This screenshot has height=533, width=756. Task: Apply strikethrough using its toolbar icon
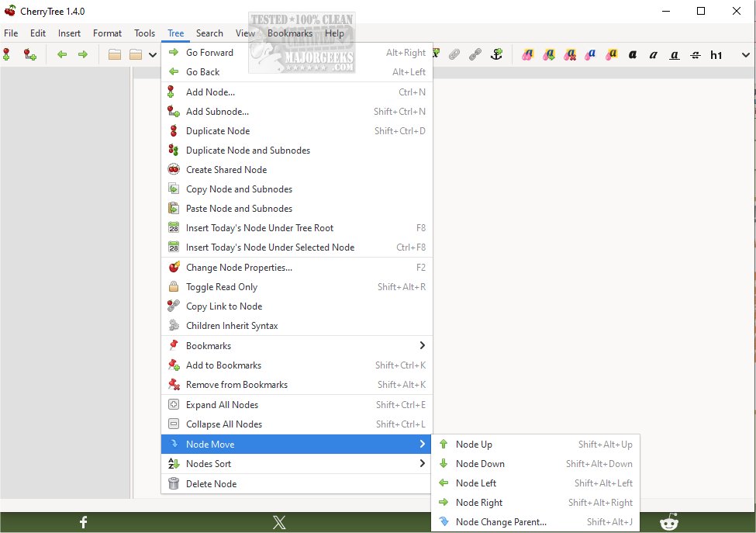(x=695, y=54)
